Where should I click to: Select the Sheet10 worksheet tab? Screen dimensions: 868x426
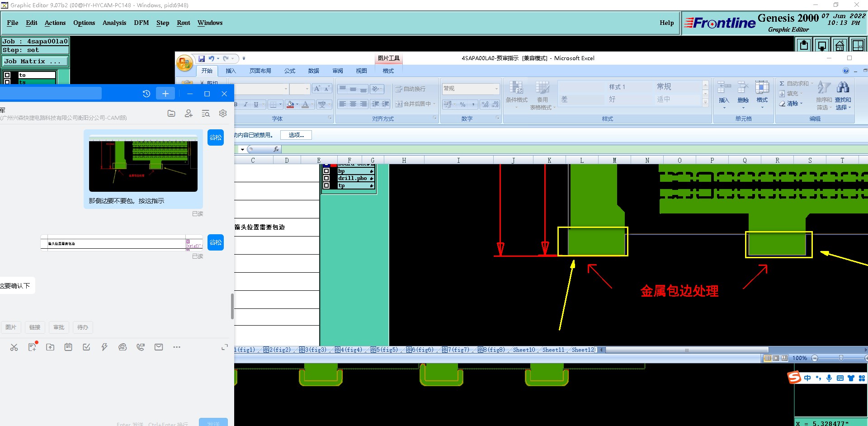(524, 350)
